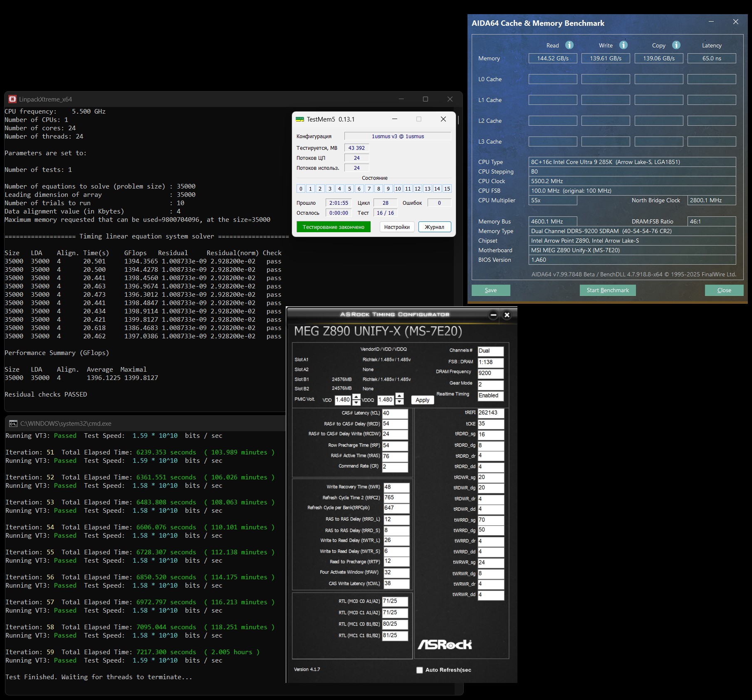Click the cmd.exe window icon

[13, 424]
